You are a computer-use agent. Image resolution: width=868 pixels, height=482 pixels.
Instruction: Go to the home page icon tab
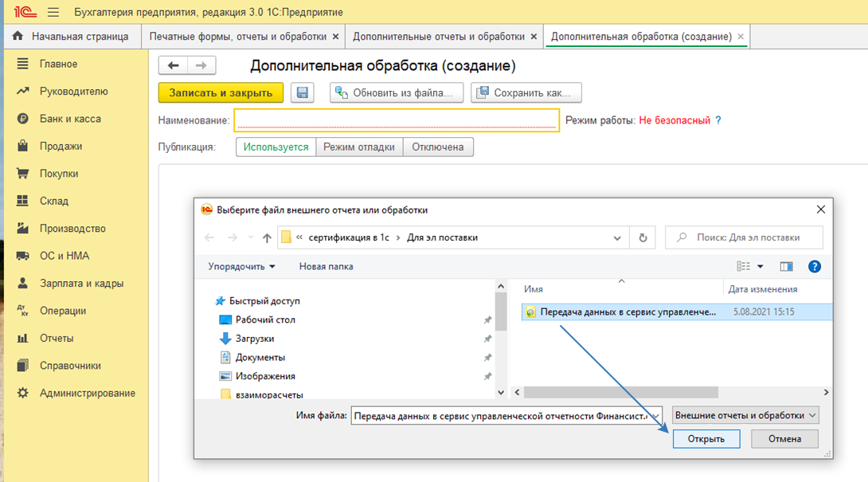pyautogui.click(x=18, y=36)
